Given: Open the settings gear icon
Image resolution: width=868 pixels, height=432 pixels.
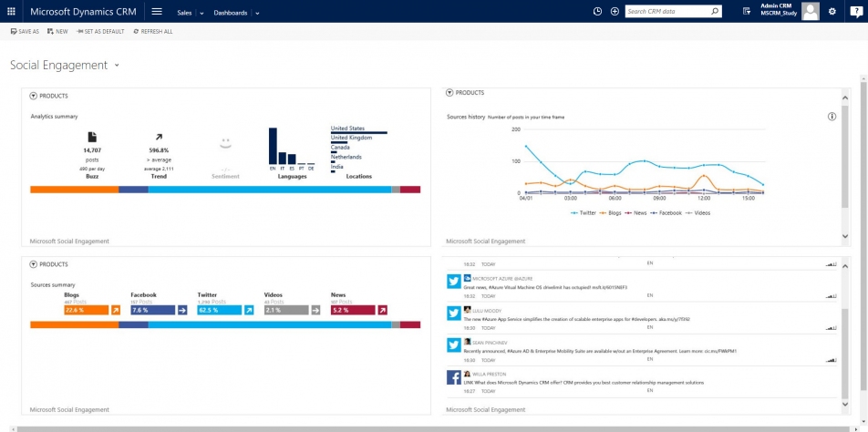Looking at the screenshot, I should [x=832, y=12].
